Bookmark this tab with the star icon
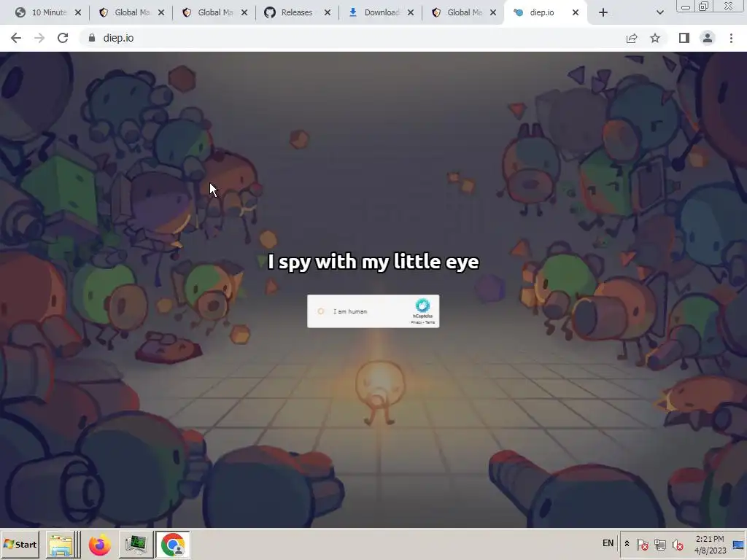The image size is (747, 560). 655,38
